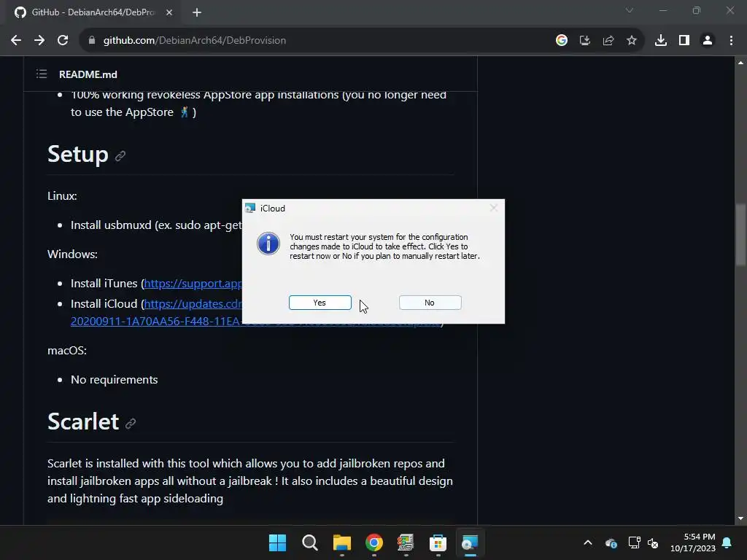
Task: Click the 'No requirements' text
Action: (x=115, y=379)
